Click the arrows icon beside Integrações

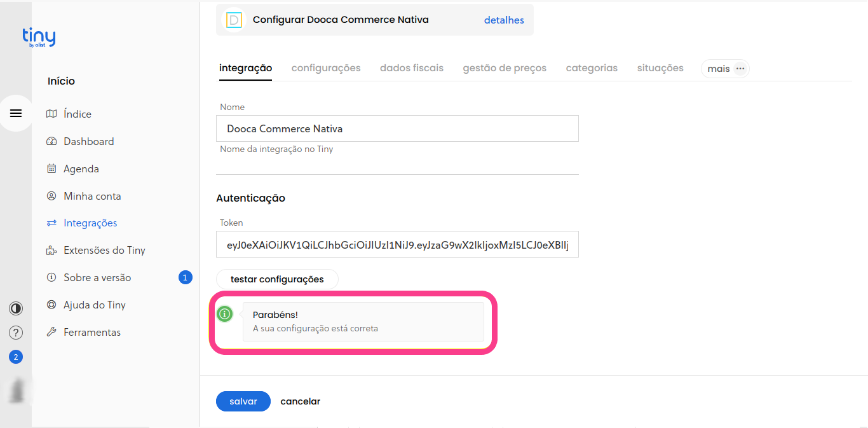click(x=51, y=223)
